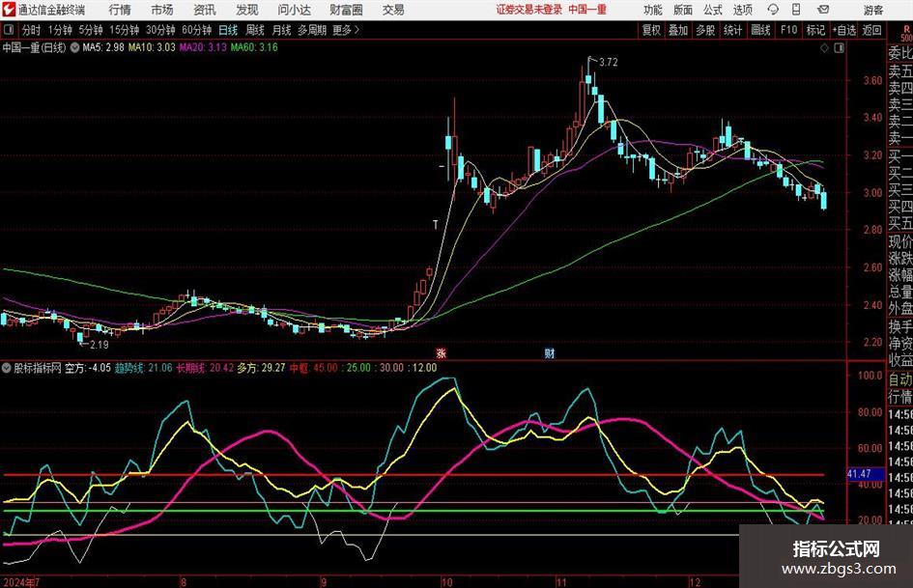Click the 财 marker on chart bottom
The width and height of the screenshot is (913, 588).
tap(550, 353)
